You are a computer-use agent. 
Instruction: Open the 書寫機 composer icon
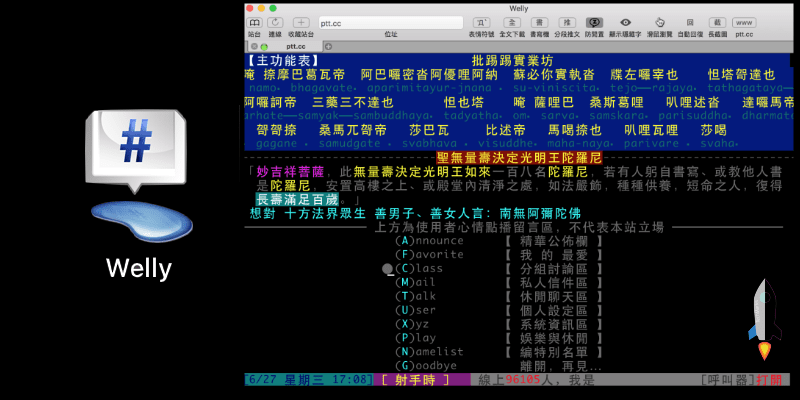(x=539, y=22)
